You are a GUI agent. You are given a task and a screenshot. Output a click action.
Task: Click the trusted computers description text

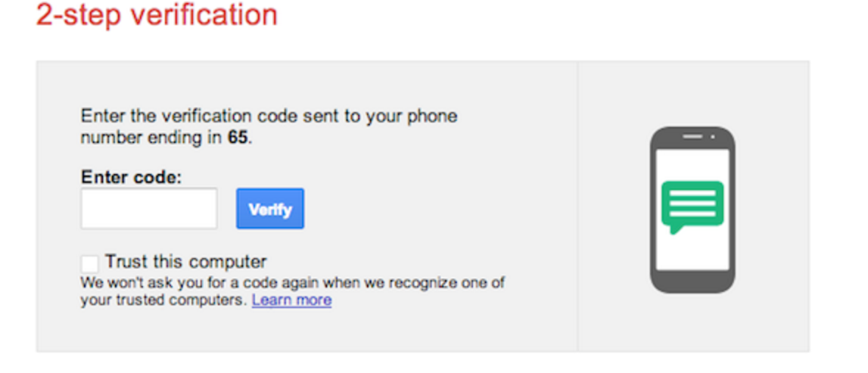(x=293, y=292)
